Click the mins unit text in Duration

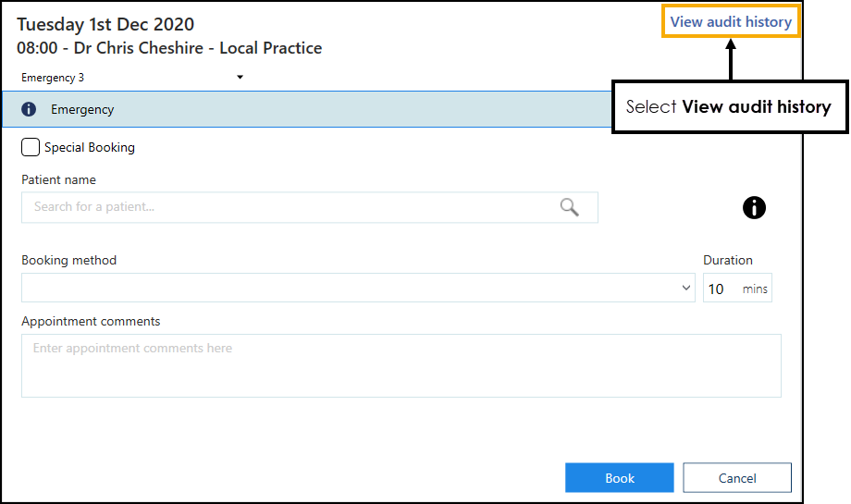[x=755, y=289]
